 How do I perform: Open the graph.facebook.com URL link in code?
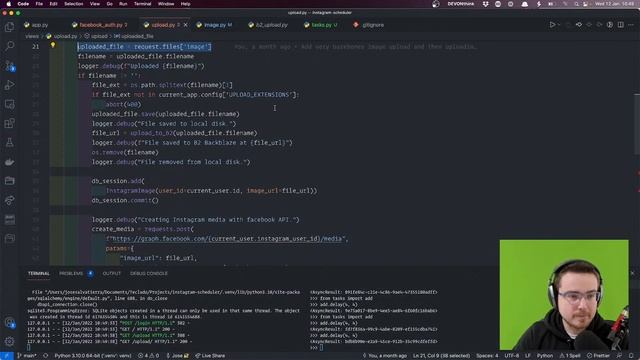[228, 239]
